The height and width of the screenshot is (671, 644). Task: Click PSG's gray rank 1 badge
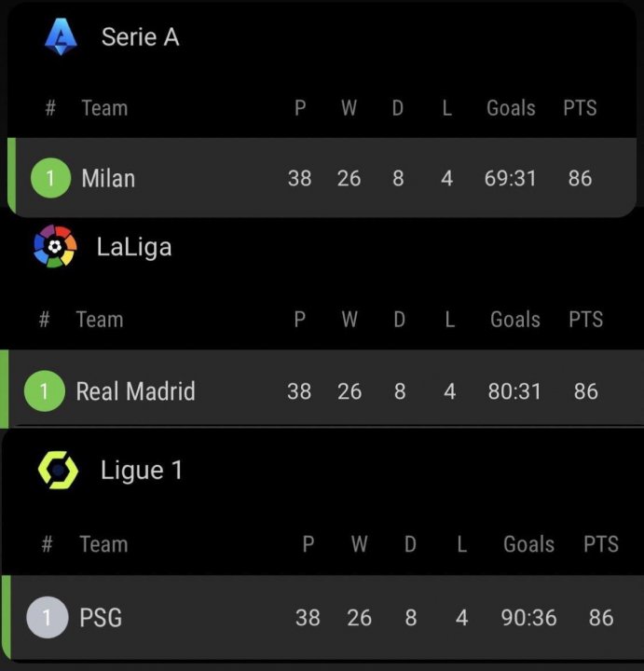coord(48,617)
